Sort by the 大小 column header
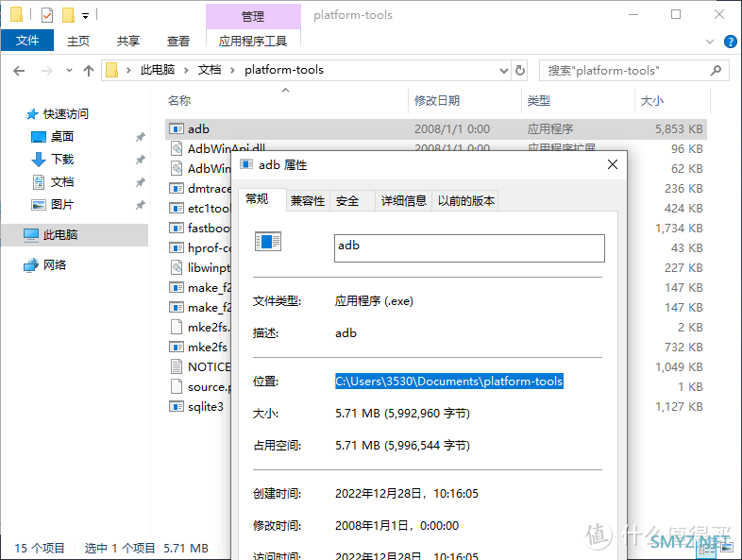 click(652, 100)
